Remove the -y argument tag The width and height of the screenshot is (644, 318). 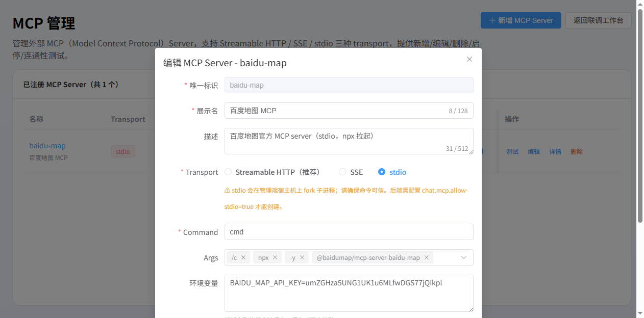pos(302,257)
